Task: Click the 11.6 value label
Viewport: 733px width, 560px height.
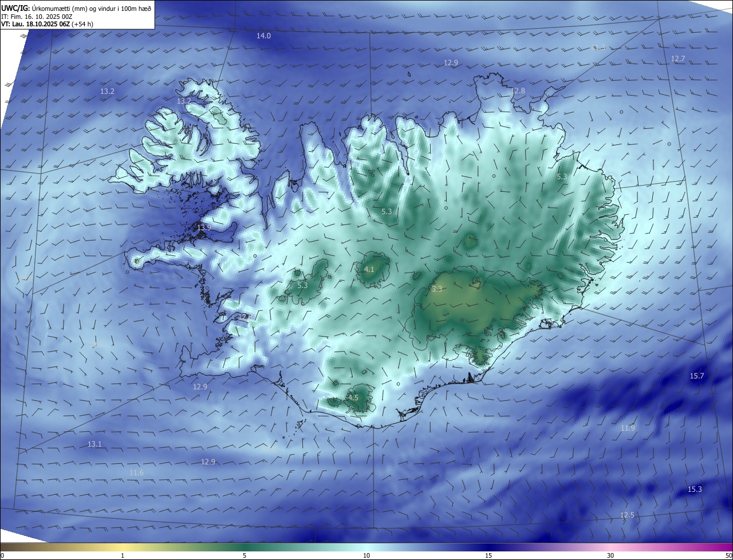Action: (x=136, y=473)
